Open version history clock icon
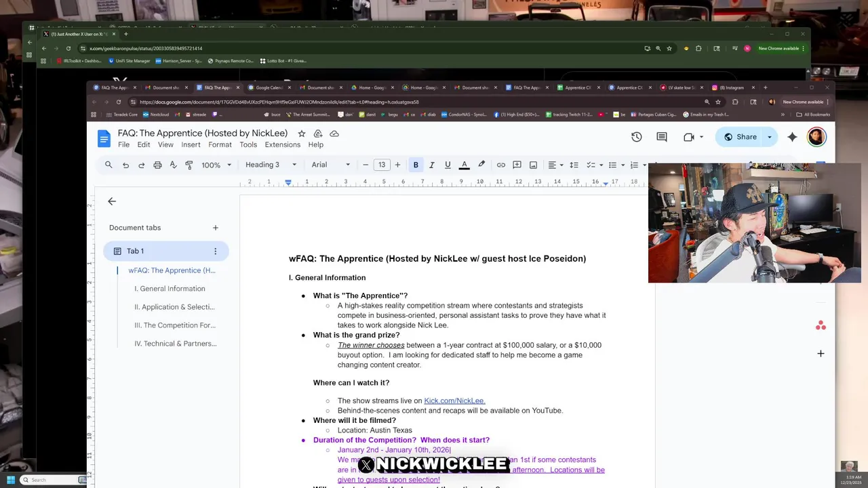Screen dimensions: 868x488 (x=636, y=137)
